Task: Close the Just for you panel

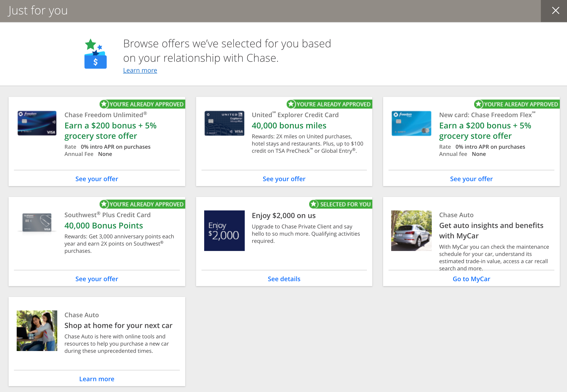Action: (x=555, y=11)
